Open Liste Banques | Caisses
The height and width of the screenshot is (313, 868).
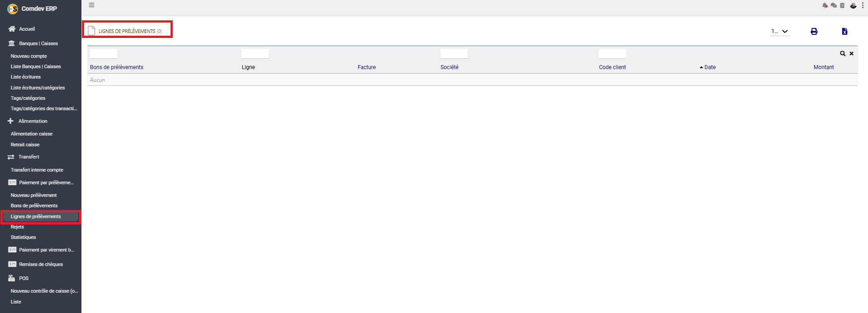tap(36, 66)
